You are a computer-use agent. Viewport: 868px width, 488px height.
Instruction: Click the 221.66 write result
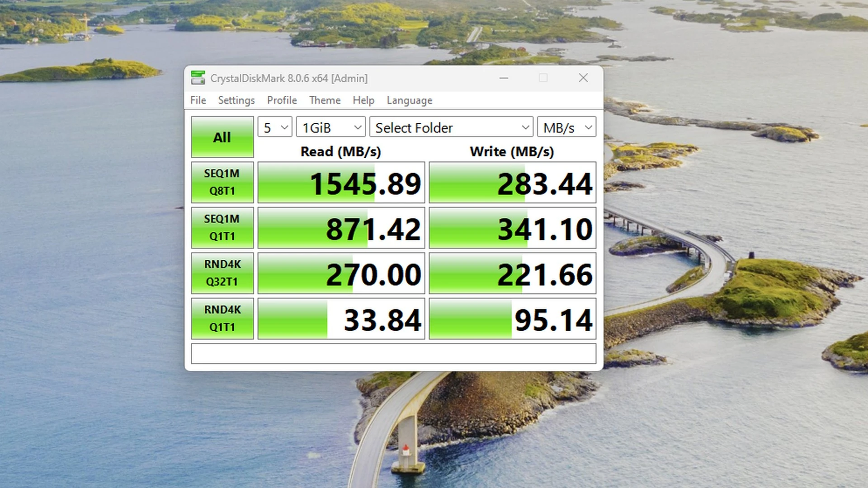click(x=512, y=273)
